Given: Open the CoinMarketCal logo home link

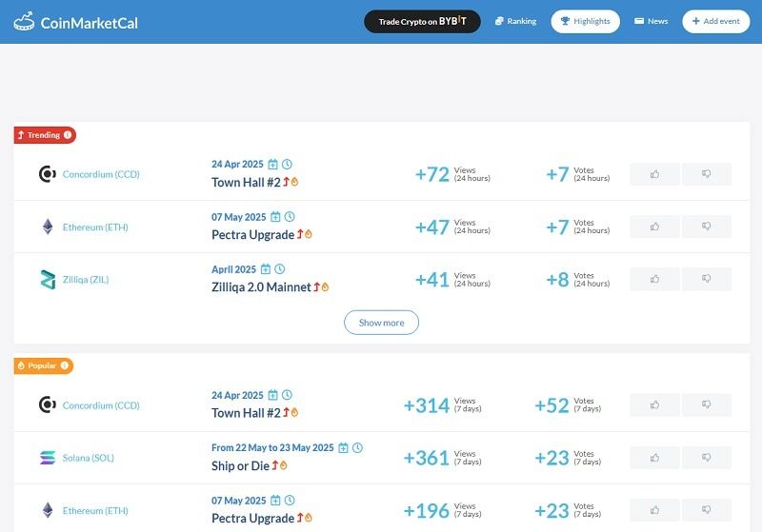Looking at the screenshot, I should coord(76,22).
